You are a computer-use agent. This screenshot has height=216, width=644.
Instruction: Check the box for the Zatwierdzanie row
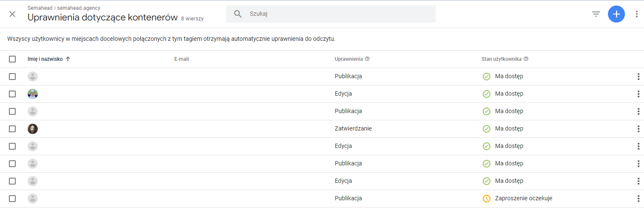(x=12, y=129)
